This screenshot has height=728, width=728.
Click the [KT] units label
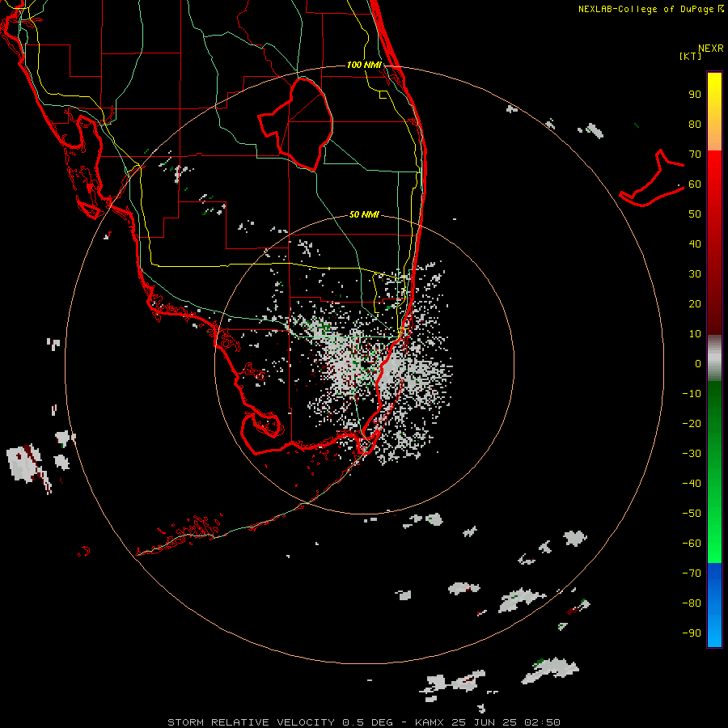(691, 56)
